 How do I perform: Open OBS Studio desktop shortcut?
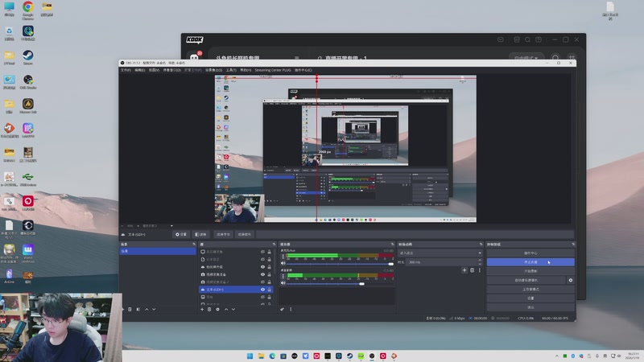click(28, 82)
